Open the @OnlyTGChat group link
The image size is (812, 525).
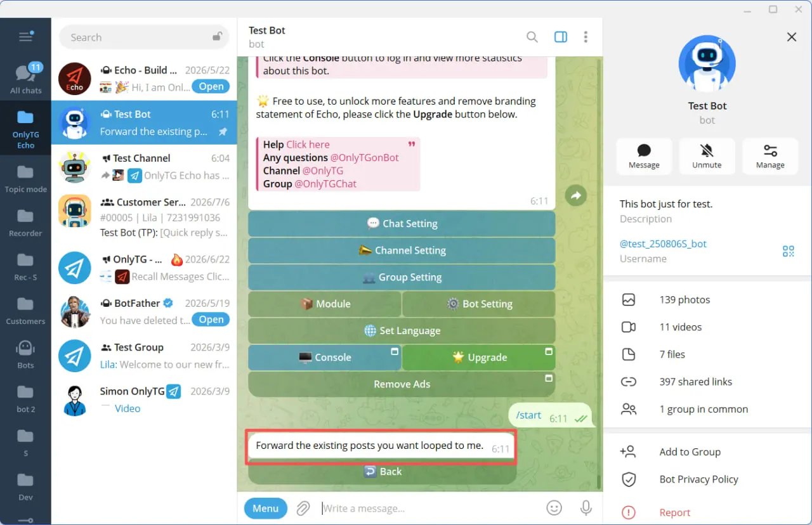(x=325, y=184)
